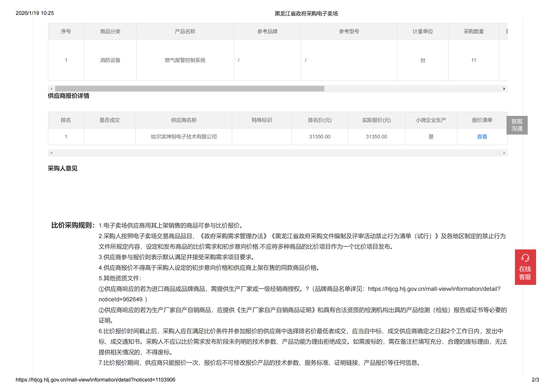Click the 消防设备 category cell
555x392 pixels.
110,60
